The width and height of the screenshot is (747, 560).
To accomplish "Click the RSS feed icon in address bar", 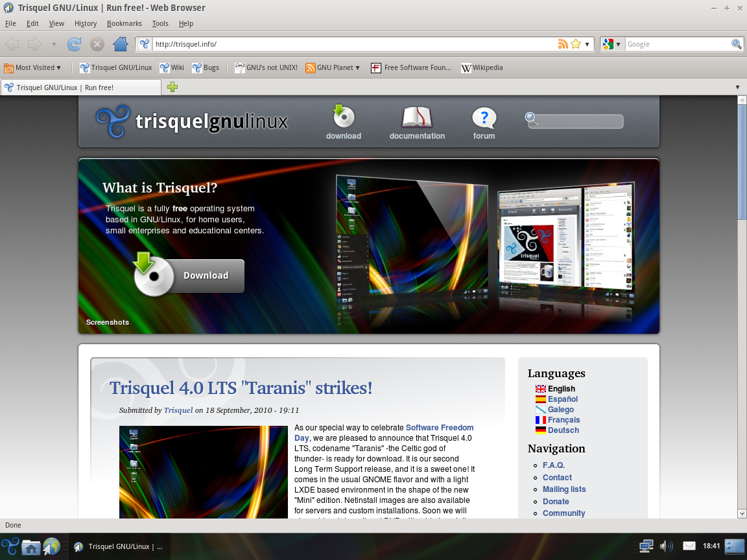I will pyautogui.click(x=563, y=44).
